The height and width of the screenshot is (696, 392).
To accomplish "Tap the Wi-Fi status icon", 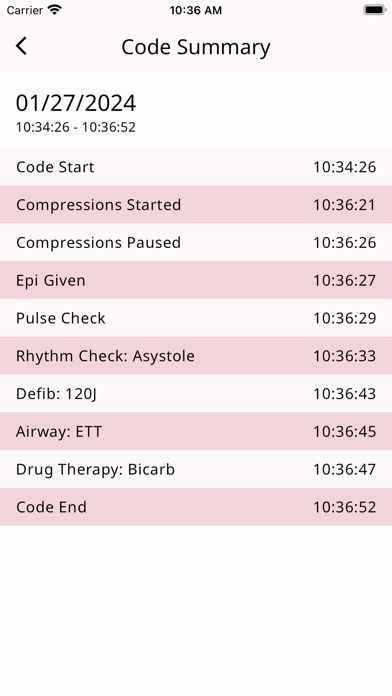I will pyautogui.click(x=55, y=10).
